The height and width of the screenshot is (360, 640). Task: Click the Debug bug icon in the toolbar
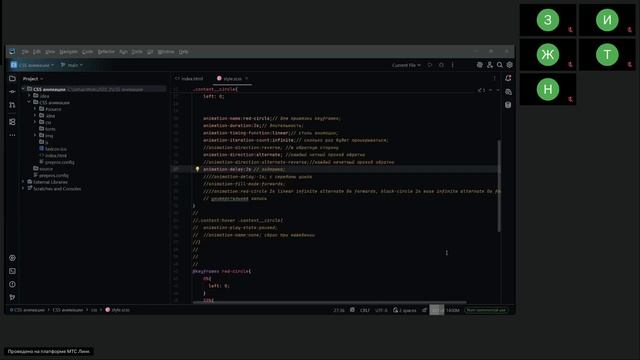pos(441,65)
